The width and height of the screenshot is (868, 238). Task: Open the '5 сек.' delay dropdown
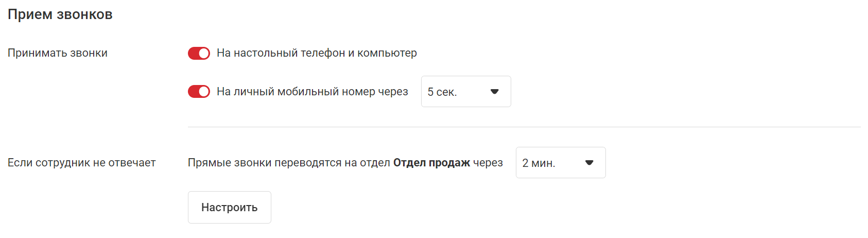(x=465, y=92)
